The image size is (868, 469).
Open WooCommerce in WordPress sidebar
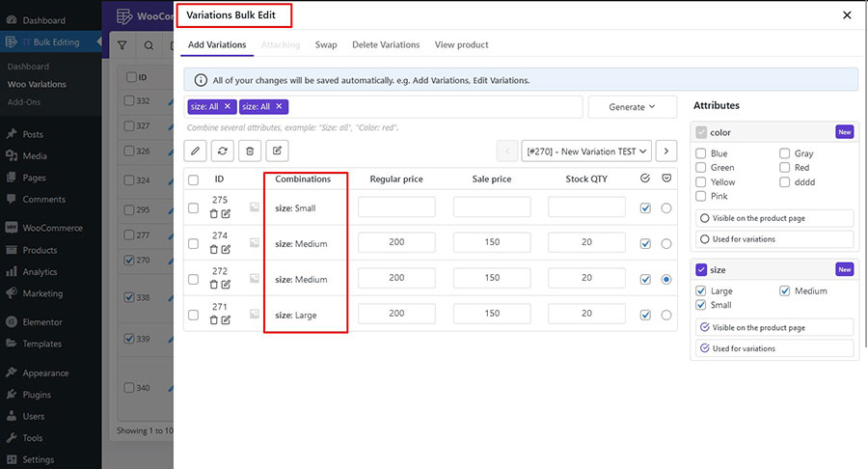click(x=53, y=228)
